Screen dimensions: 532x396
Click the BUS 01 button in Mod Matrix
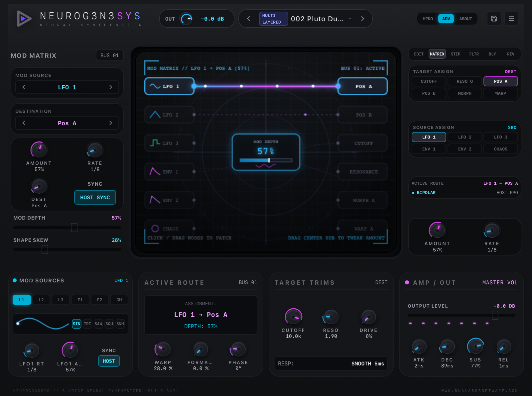[110, 55]
